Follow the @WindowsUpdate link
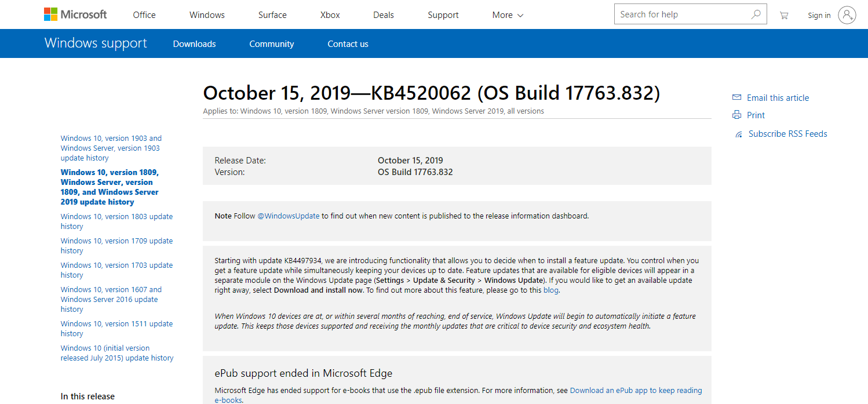 coord(288,216)
